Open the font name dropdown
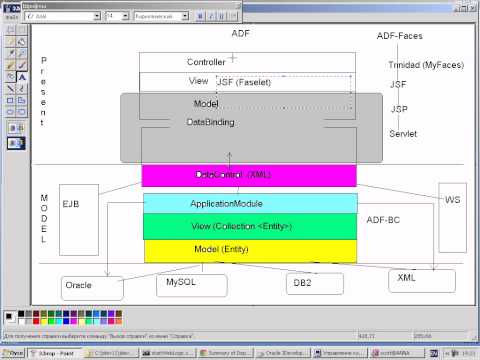The image size is (480, 360). (x=97, y=16)
